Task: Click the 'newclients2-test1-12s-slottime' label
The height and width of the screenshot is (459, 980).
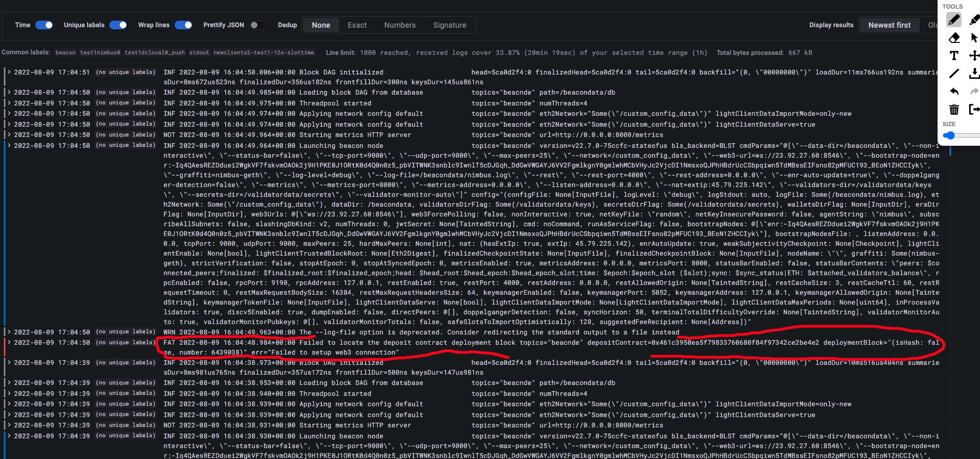Action: (264, 53)
